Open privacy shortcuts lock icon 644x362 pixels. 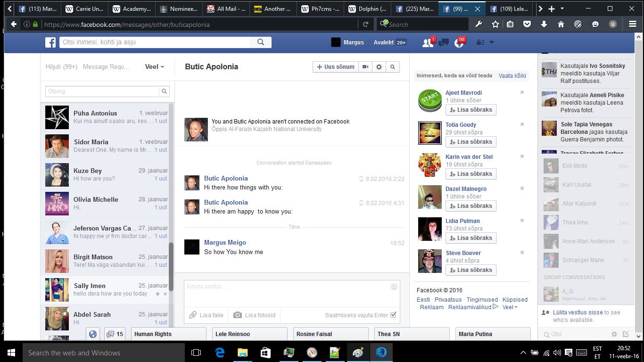(x=480, y=42)
